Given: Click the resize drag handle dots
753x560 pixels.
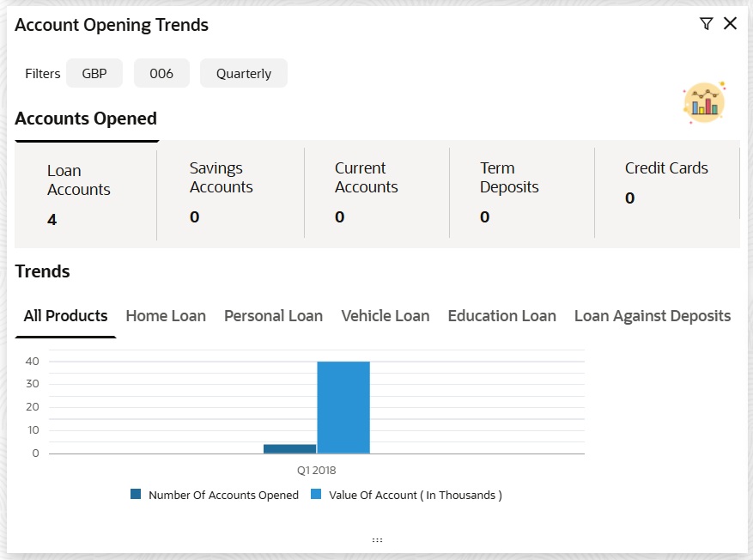Looking at the screenshot, I should coord(377,540).
